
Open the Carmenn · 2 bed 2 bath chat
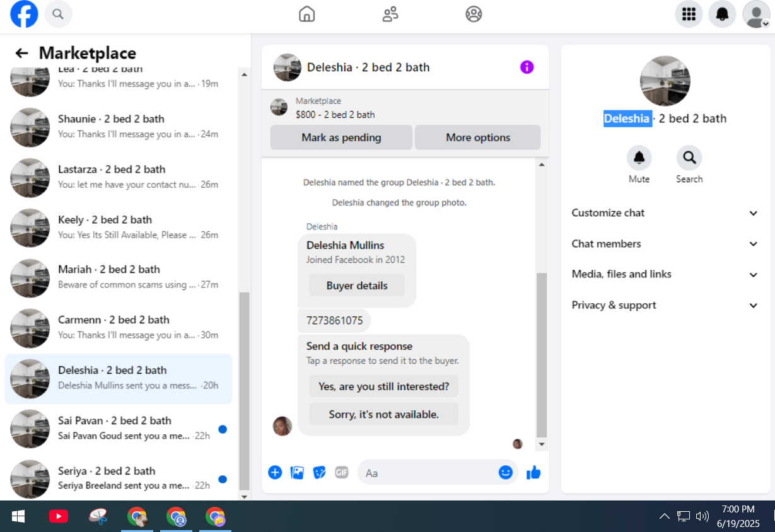click(119, 327)
